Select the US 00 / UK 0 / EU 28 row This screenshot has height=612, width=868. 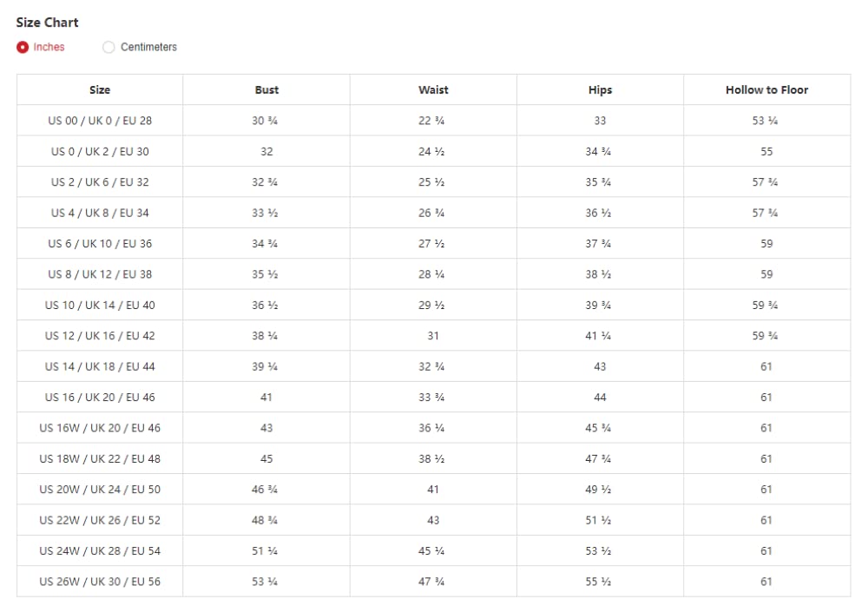(x=100, y=121)
